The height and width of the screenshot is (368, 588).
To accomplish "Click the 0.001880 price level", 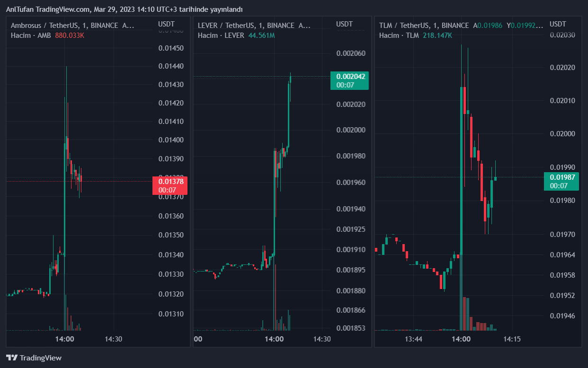I will point(351,290).
